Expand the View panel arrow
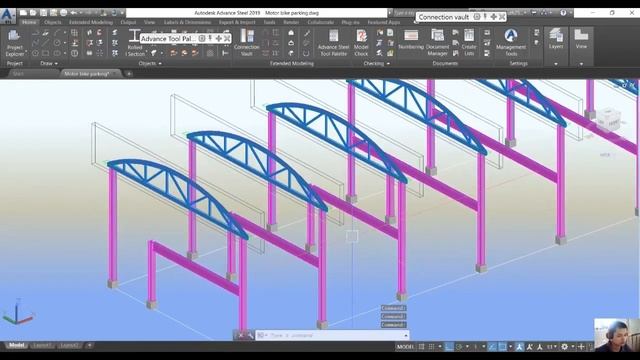 581,64
